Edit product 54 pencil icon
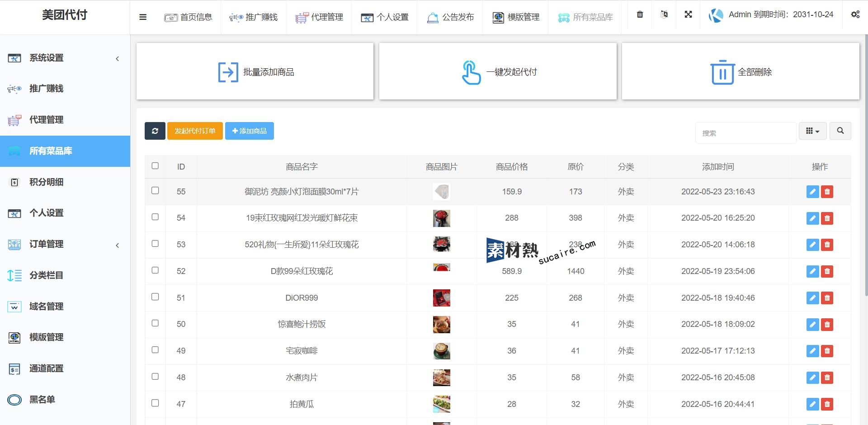The width and height of the screenshot is (868, 425). [x=812, y=218]
